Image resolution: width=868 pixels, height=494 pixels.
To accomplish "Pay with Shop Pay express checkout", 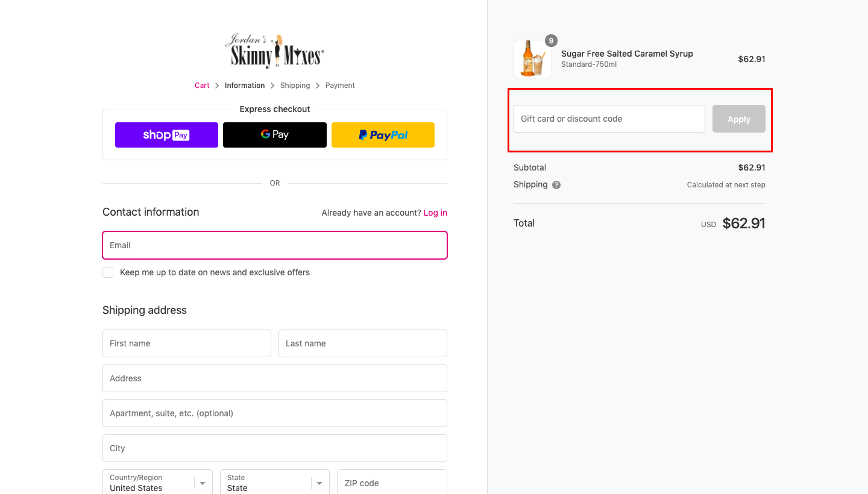I will (166, 135).
